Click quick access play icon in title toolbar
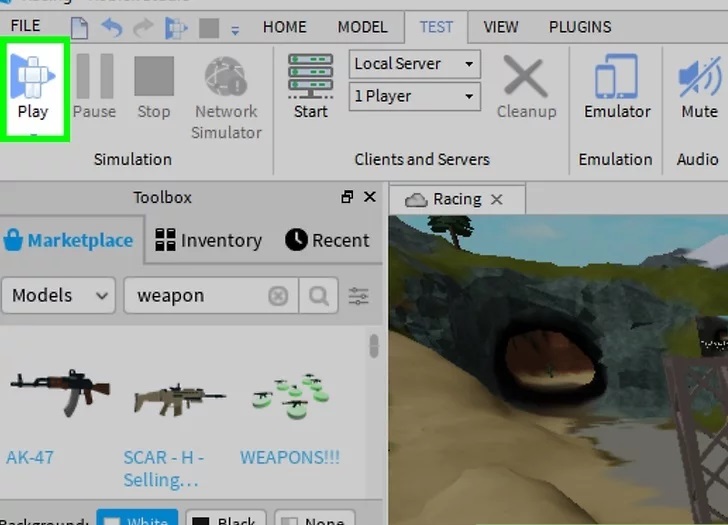Viewport: 728px width, 525px height. [176, 28]
